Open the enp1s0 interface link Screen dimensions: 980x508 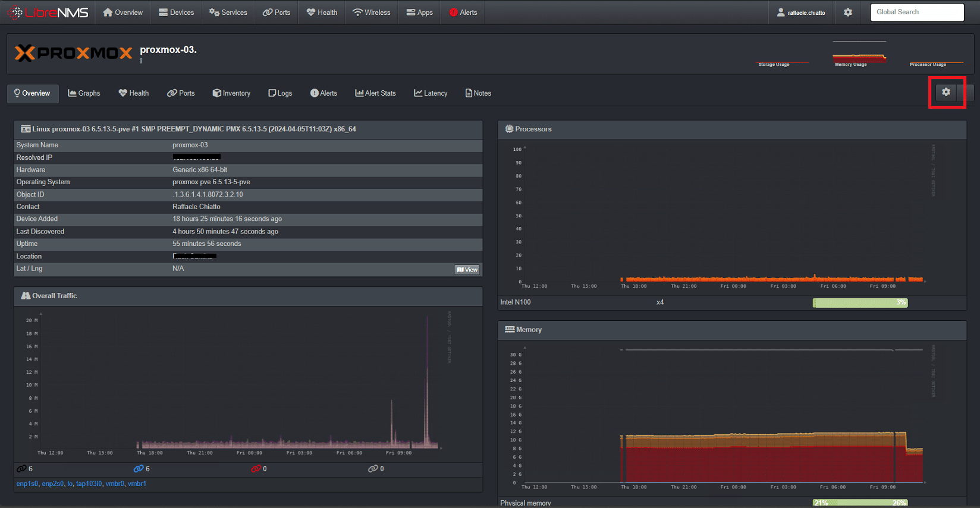tap(27, 484)
